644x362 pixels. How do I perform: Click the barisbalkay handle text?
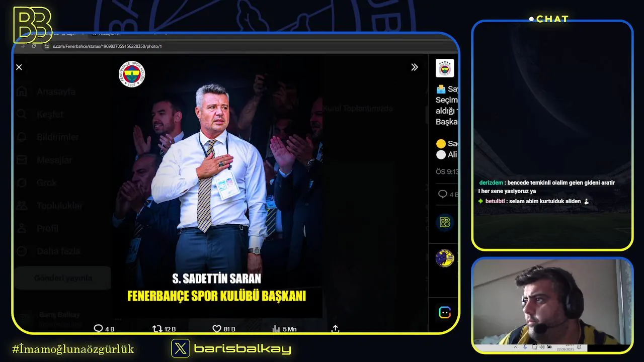[243, 348]
